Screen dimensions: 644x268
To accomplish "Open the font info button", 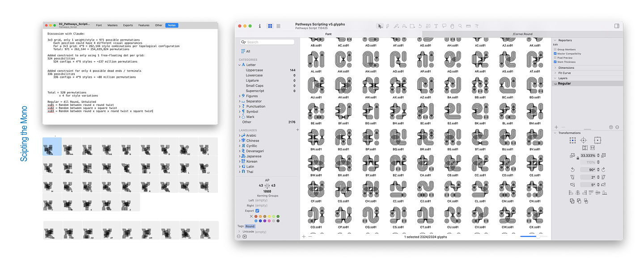I will point(260,26).
